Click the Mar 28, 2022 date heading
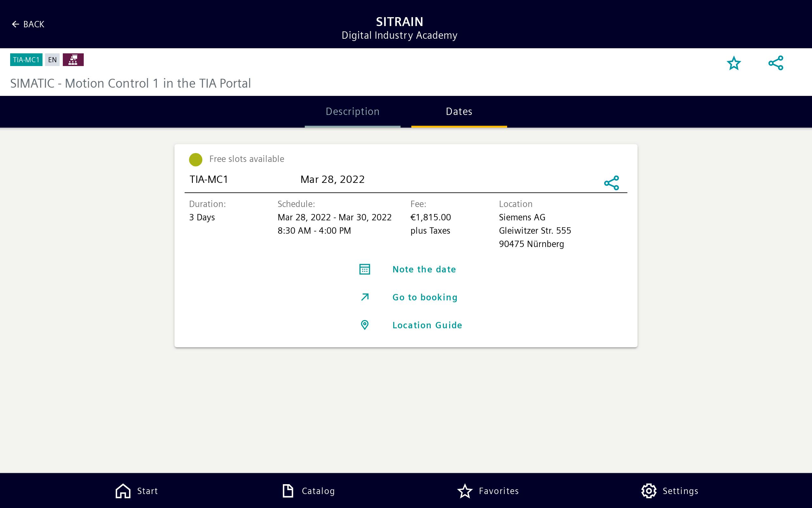 pos(332,179)
